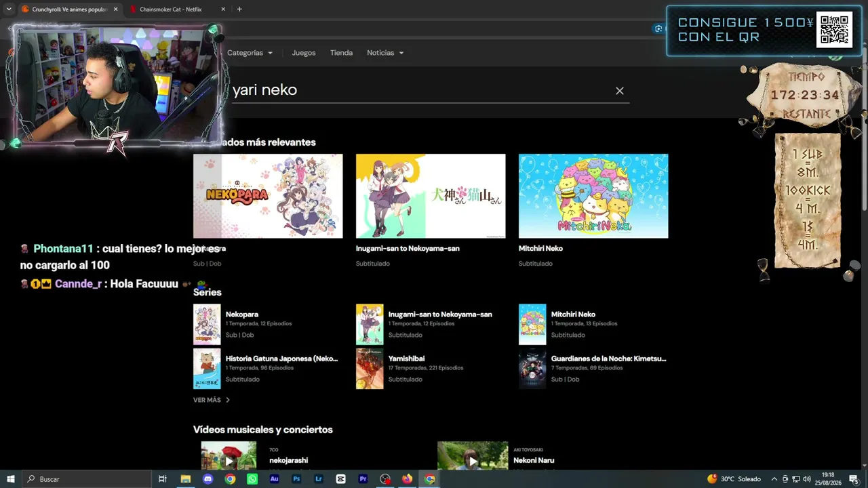Screen dimensions: 868x488
Task: Select the Historia Gatuna Japonesa poster
Action: click(207, 369)
